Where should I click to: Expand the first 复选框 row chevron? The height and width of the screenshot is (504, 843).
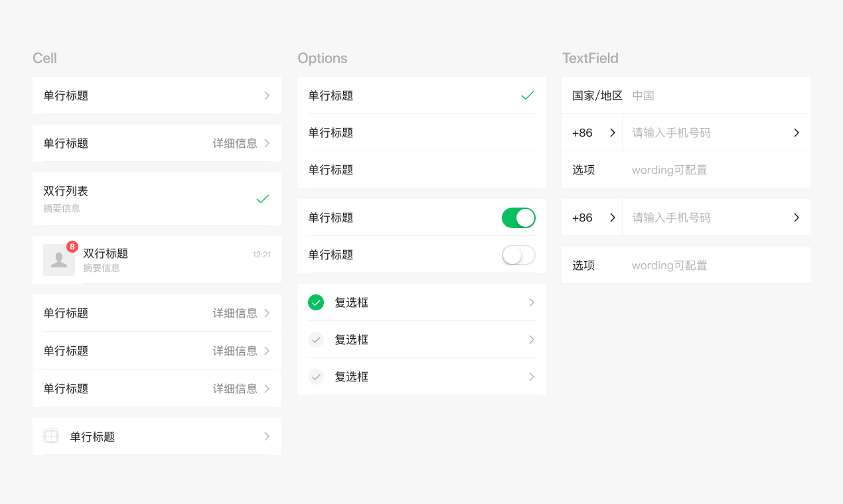coord(531,302)
